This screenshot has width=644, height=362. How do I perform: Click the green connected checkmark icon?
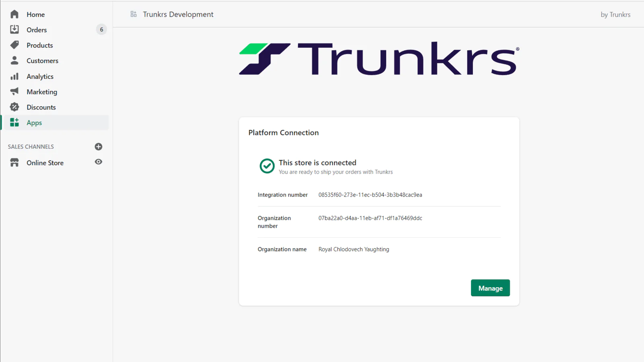267,166
